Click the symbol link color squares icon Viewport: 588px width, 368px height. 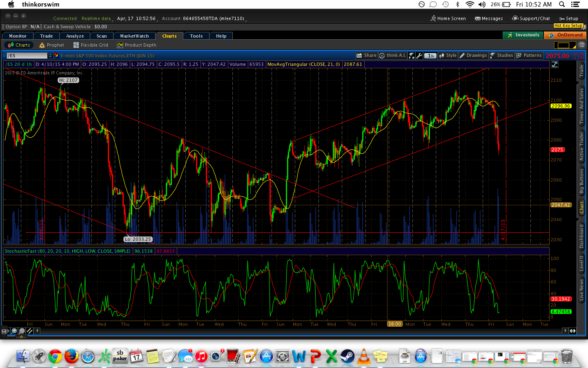[x=56, y=56]
